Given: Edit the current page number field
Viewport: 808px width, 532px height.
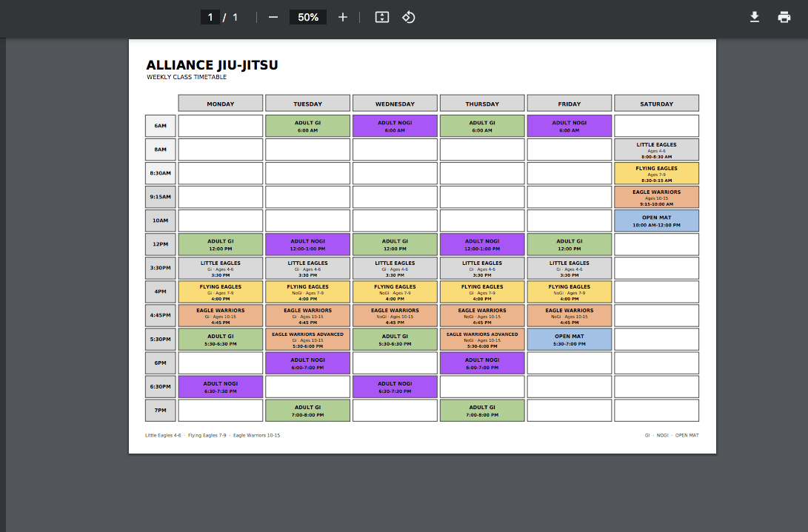Looking at the screenshot, I should point(210,18).
